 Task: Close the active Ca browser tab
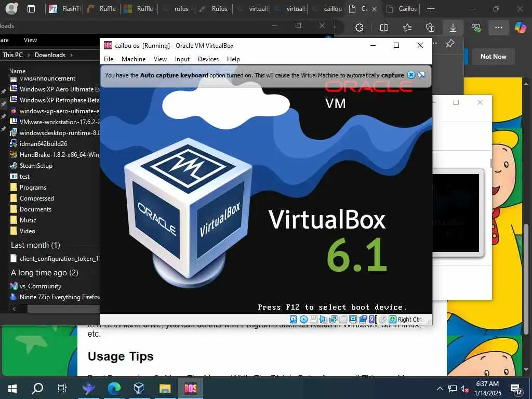coord(374,9)
